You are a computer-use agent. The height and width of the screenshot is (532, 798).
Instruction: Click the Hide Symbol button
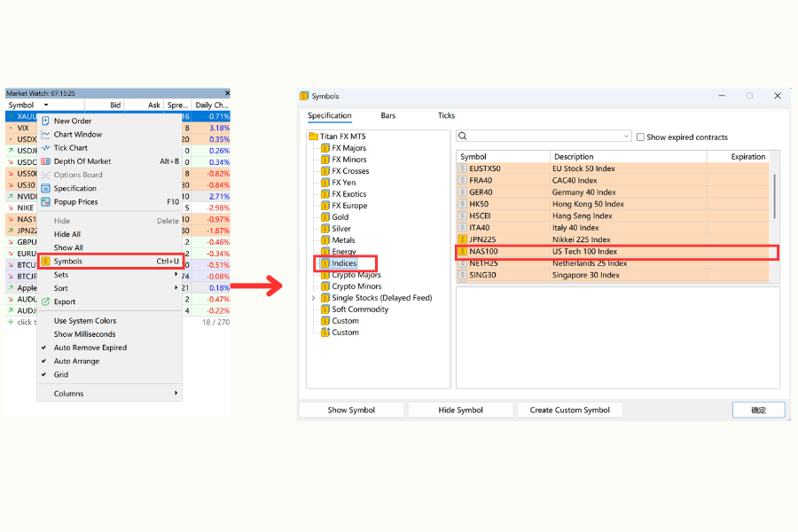tap(460, 409)
